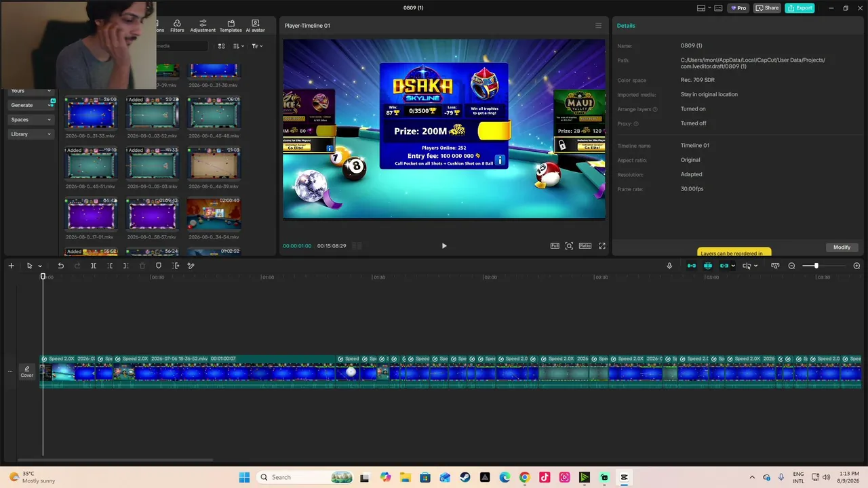
Task: Open the preview aspect ratio option
Action: [585, 246]
